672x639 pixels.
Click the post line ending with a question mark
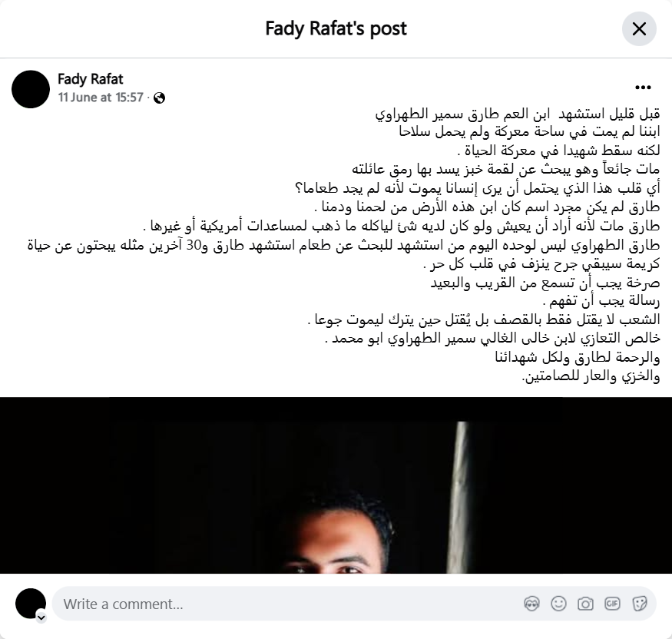(478, 188)
